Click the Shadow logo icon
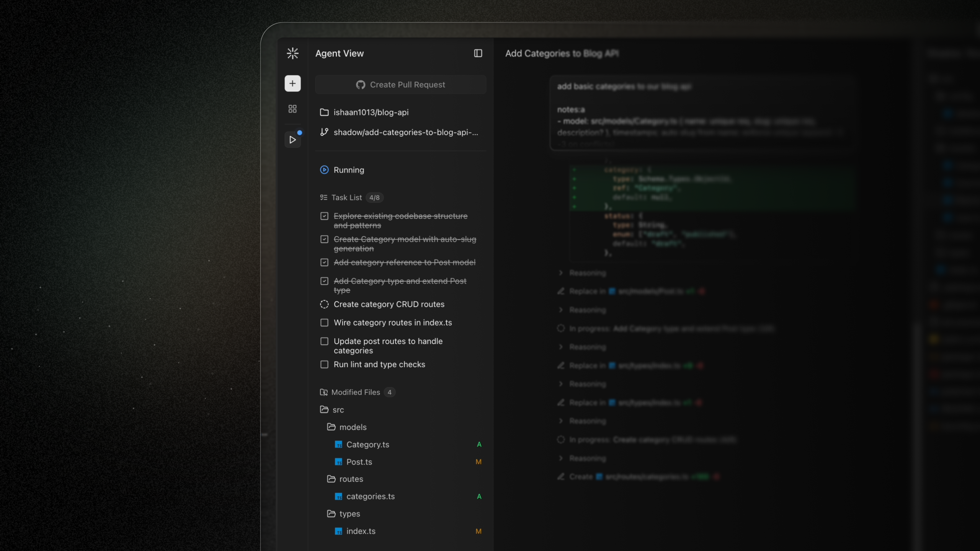Screen dimensions: 980x551 point(292,53)
